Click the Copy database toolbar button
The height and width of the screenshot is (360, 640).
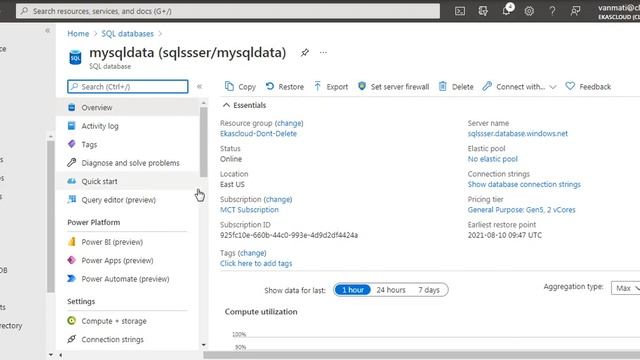point(240,87)
